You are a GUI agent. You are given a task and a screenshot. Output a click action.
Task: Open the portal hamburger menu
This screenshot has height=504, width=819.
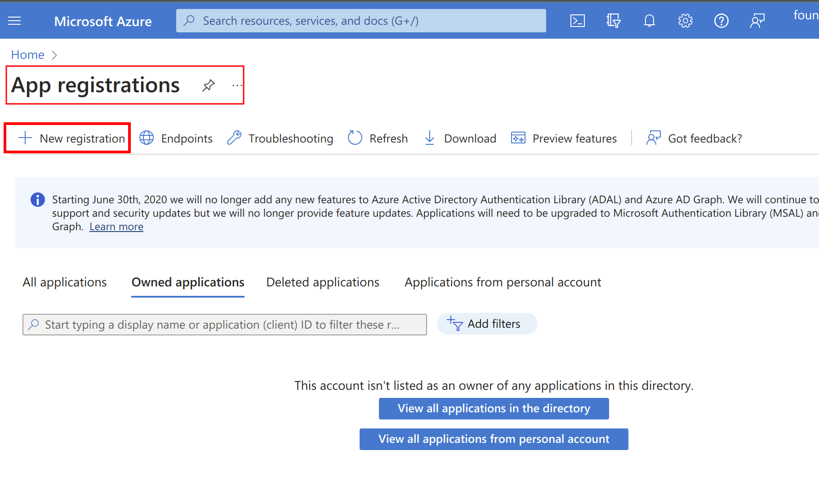tap(14, 20)
